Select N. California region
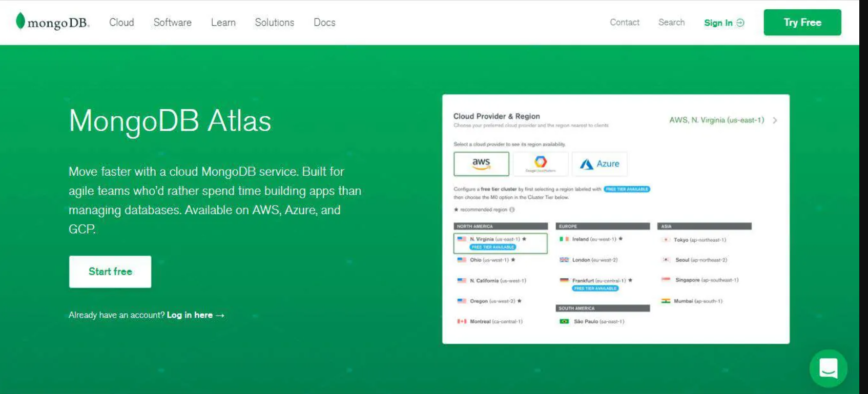Viewport: 868px width, 394px height. pos(491,281)
